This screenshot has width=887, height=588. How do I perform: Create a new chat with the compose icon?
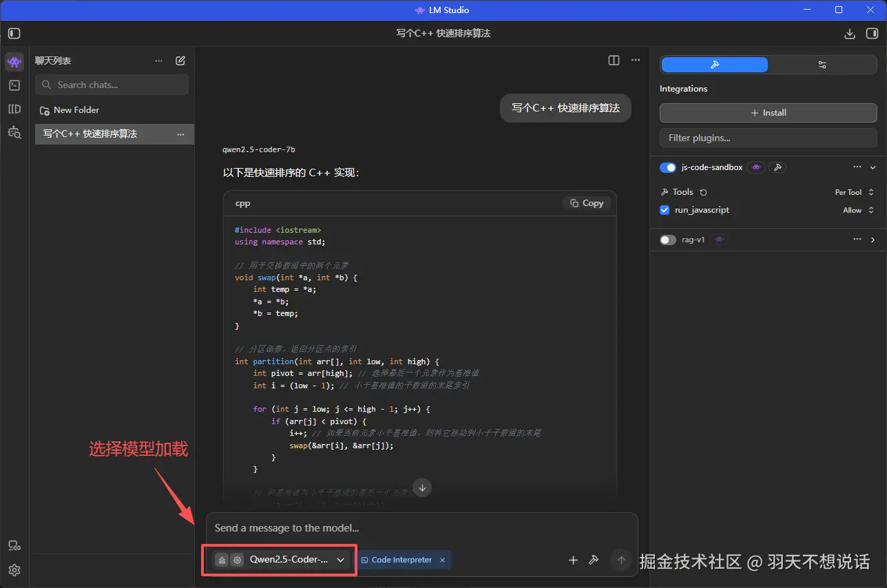[180, 61]
